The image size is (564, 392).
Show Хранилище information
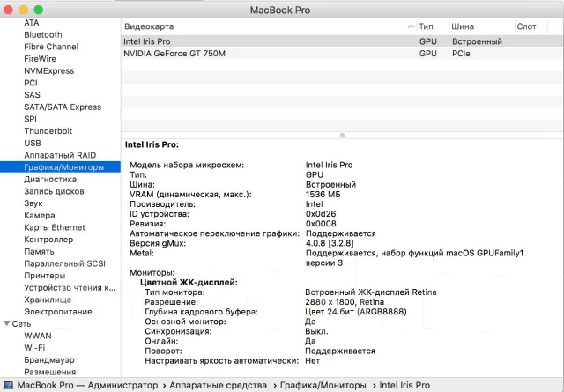[48, 300]
